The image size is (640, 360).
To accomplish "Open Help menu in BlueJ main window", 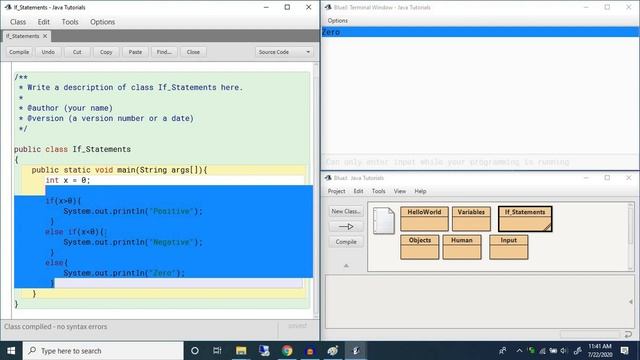I will point(420,191).
